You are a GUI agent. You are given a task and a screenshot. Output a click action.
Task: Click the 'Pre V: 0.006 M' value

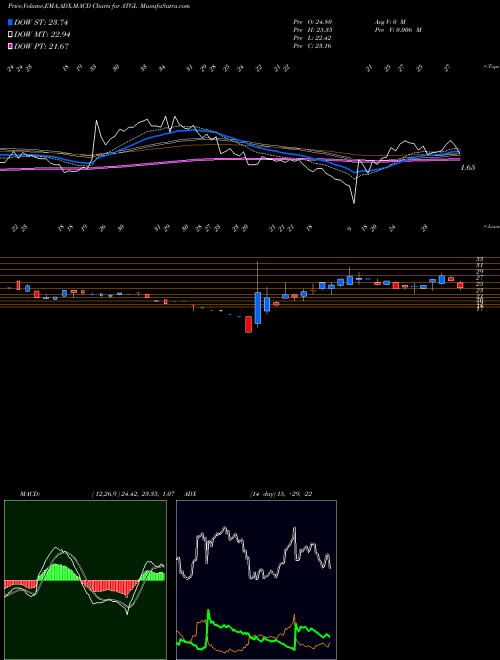tap(399, 29)
